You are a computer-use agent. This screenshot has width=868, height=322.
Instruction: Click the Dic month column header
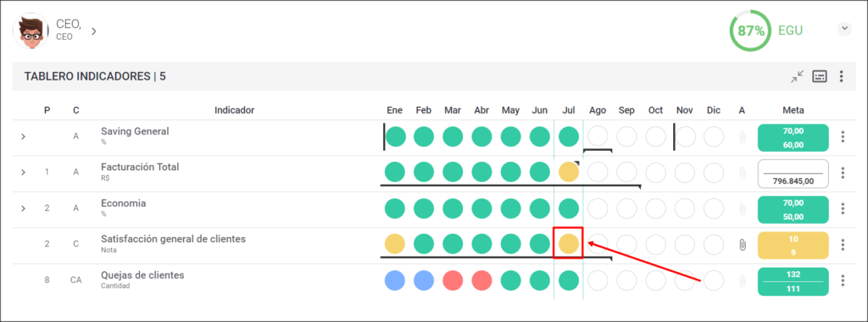coord(714,110)
